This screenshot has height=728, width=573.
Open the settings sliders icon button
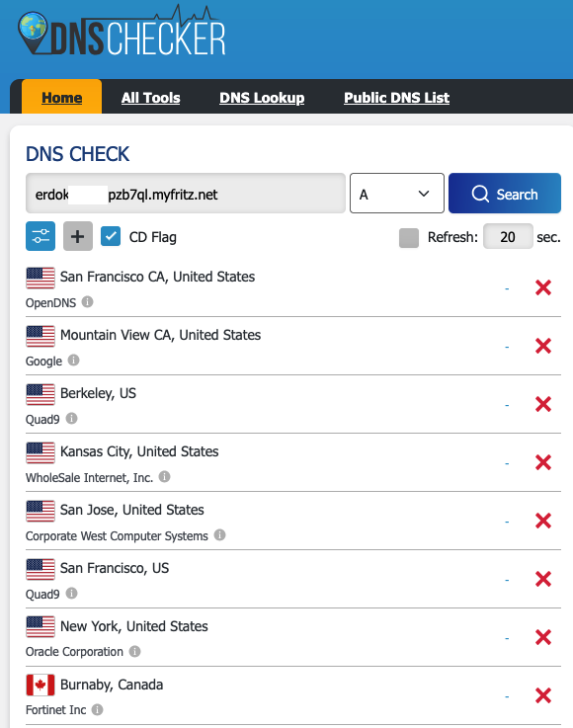41,236
